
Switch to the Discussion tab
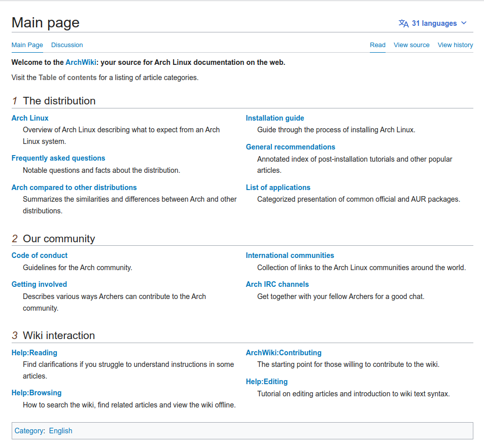(67, 45)
